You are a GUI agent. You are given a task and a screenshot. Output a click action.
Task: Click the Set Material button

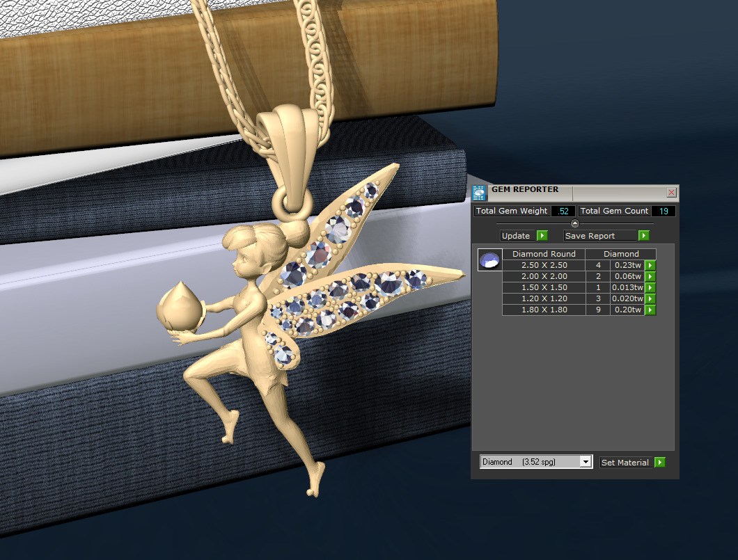[x=627, y=462]
